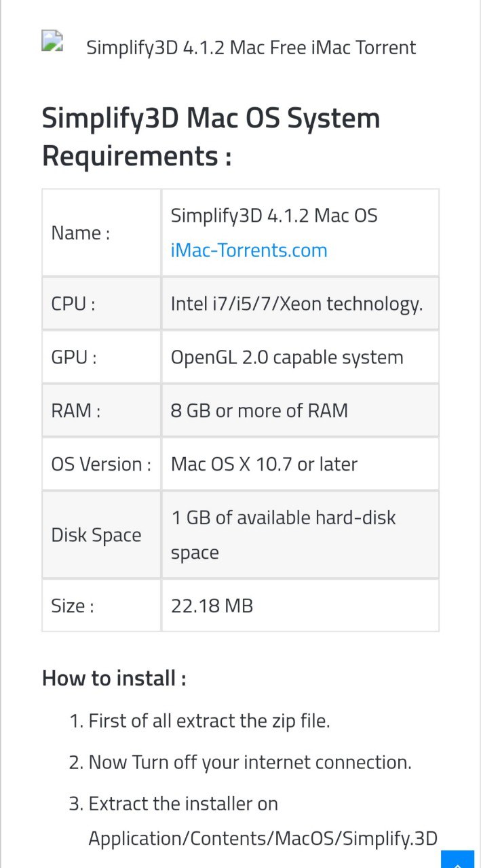Select the 'Simplify3D 4.1.2 Mac OS' text
The width and height of the screenshot is (481, 868).
tap(274, 216)
